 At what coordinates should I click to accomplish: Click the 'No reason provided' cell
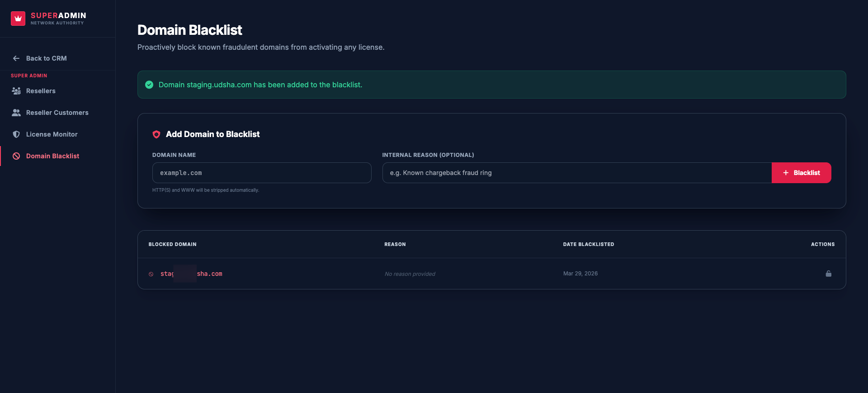pos(410,274)
